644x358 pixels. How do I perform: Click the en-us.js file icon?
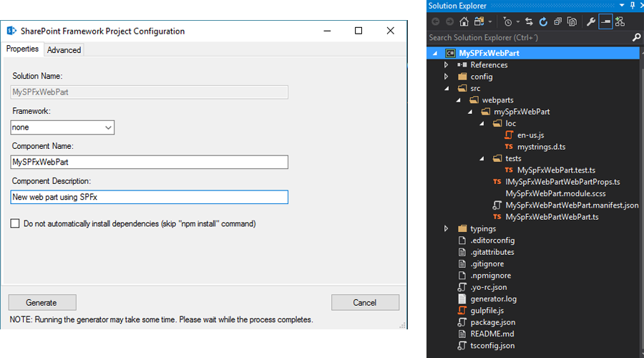point(509,135)
